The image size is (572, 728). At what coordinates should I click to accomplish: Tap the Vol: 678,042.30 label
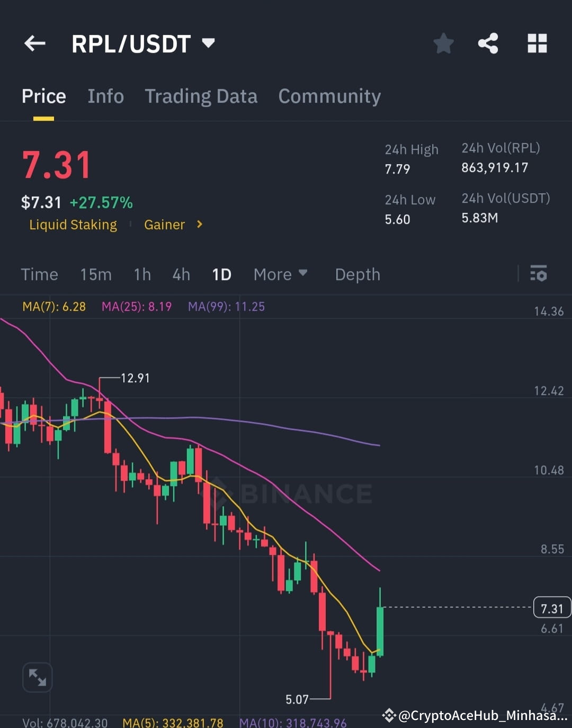coord(65,722)
